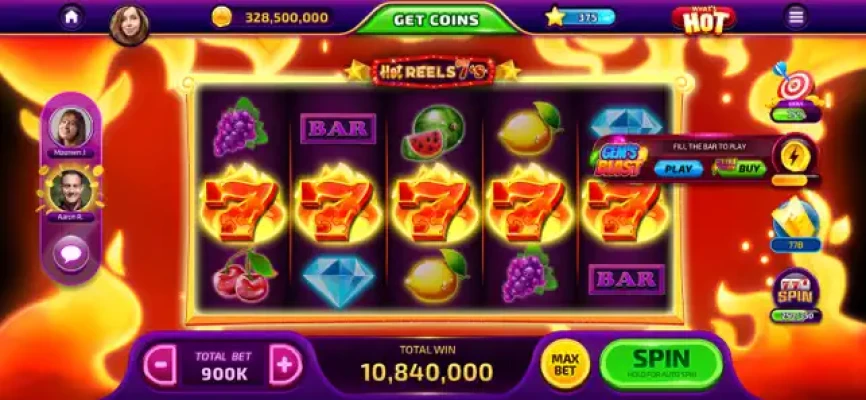The height and width of the screenshot is (400, 866).
Task: Tap the lightning bolt coin booster
Action: (795, 158)
